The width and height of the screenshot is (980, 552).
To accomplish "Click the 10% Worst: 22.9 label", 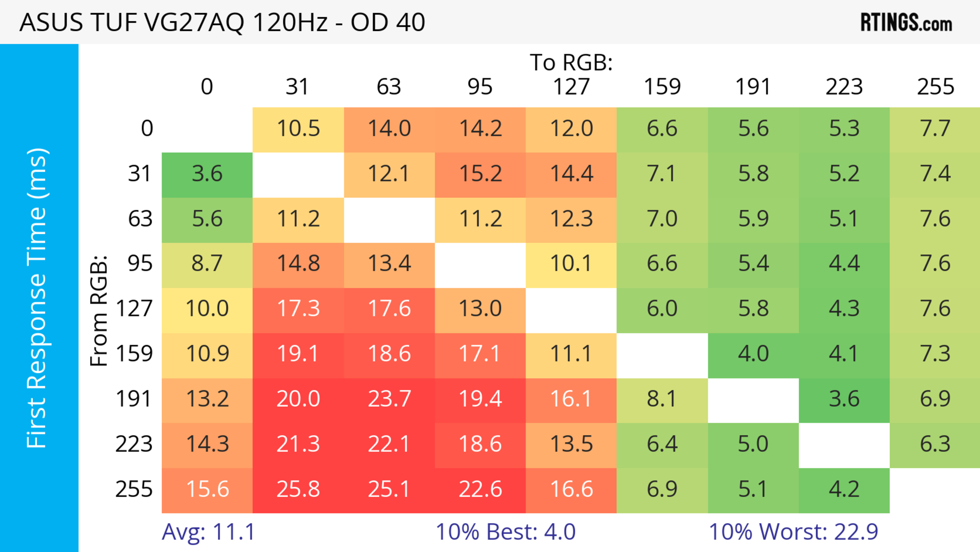I will pos(793,532).
